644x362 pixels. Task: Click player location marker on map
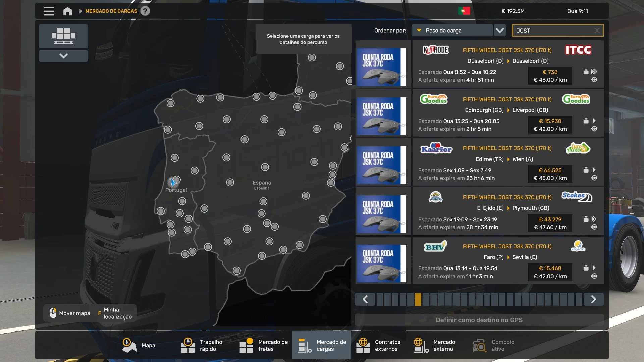pos(173,182)
